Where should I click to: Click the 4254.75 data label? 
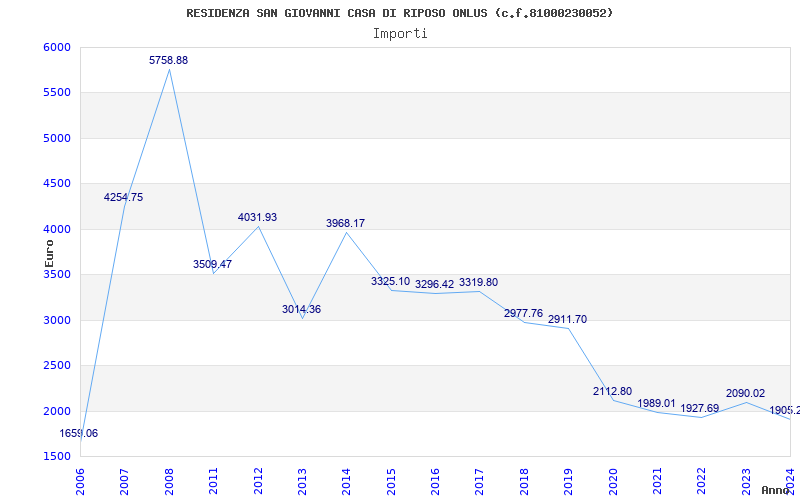(x=123, y=197)
